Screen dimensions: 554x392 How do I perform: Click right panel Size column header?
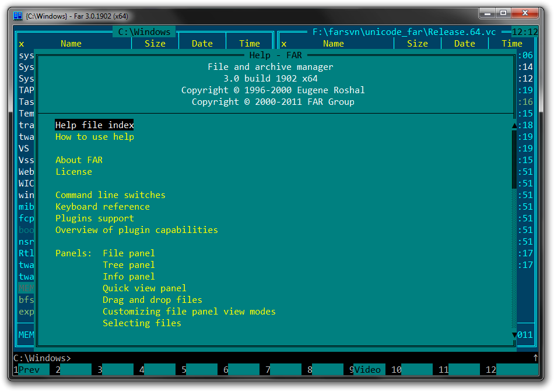coord(418,44)
